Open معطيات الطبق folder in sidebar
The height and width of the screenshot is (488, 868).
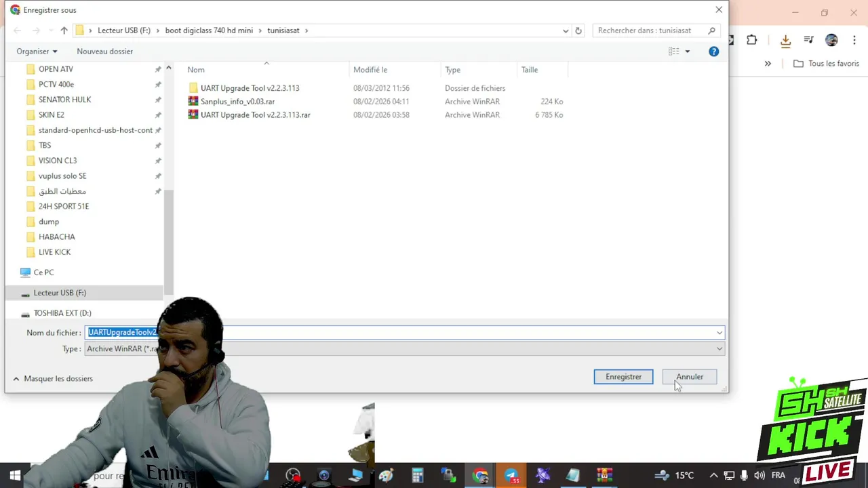pyautogui.click(x=62, y=191)
